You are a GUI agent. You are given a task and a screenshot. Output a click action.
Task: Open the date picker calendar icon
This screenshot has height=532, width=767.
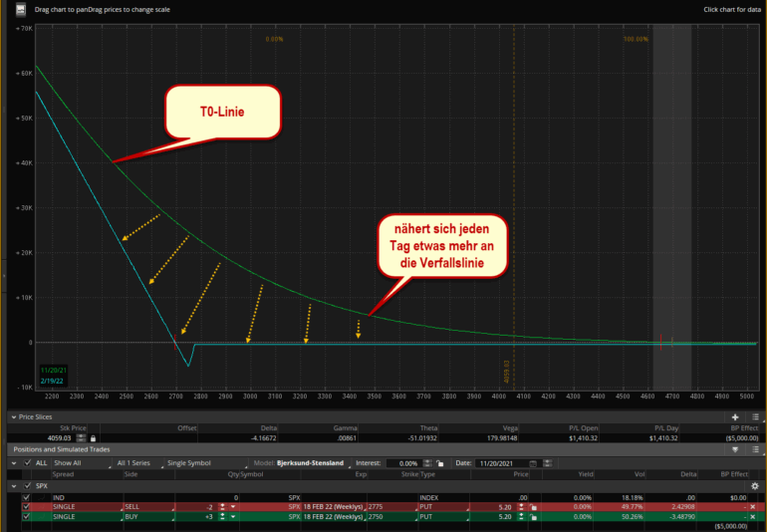[535, 463]
